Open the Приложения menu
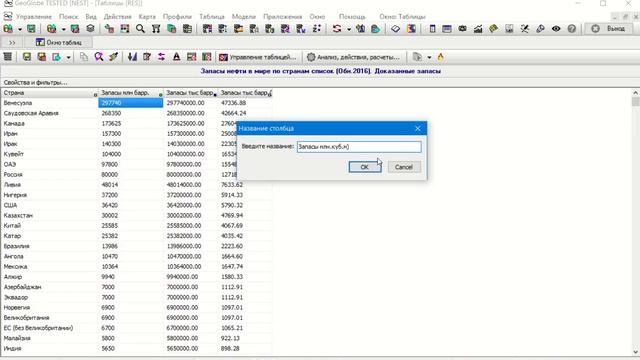The image size is (640, 360). tap(282, 17)
